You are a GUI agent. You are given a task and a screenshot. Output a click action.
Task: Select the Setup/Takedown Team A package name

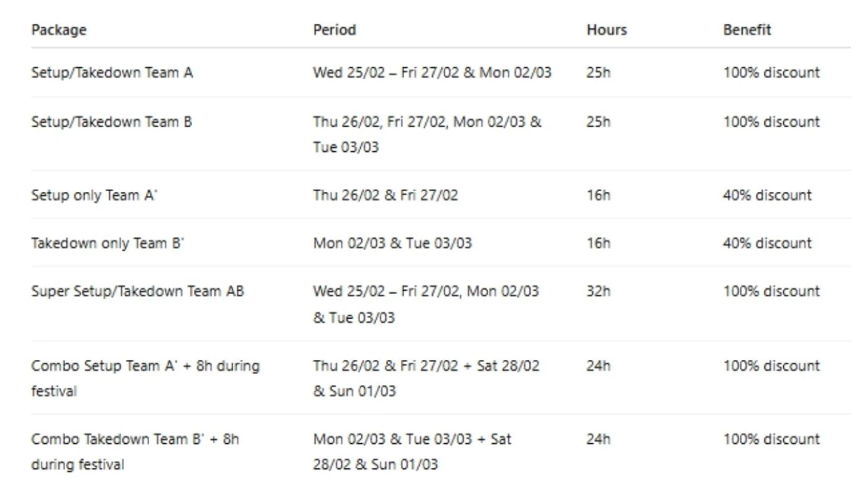(x=112, y=73)
